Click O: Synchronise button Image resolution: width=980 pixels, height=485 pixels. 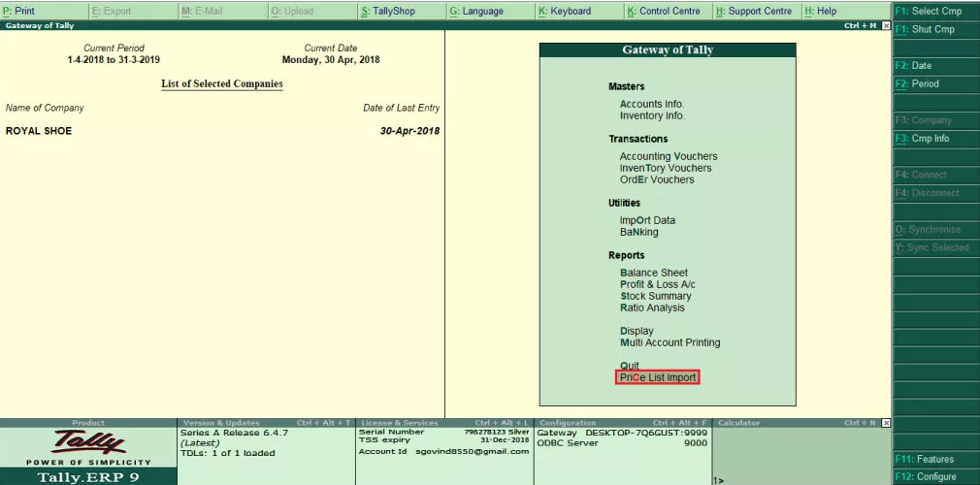click(936, 229)
